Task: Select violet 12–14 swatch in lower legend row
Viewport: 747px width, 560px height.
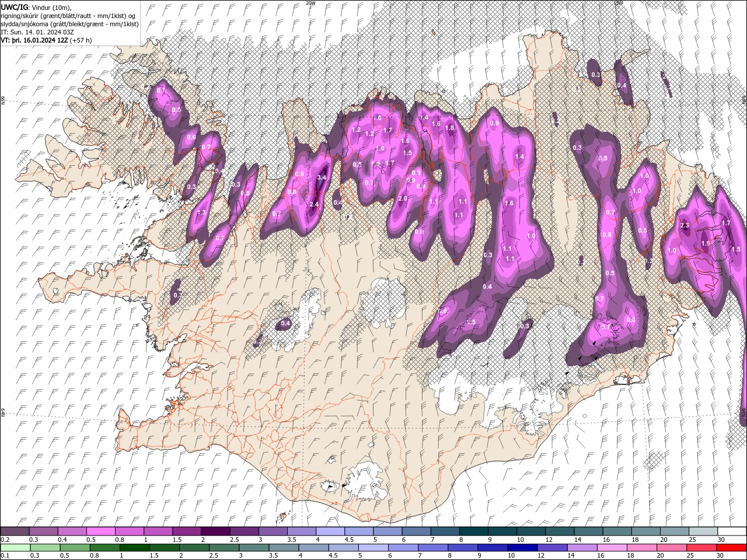Action: point(551,548)
